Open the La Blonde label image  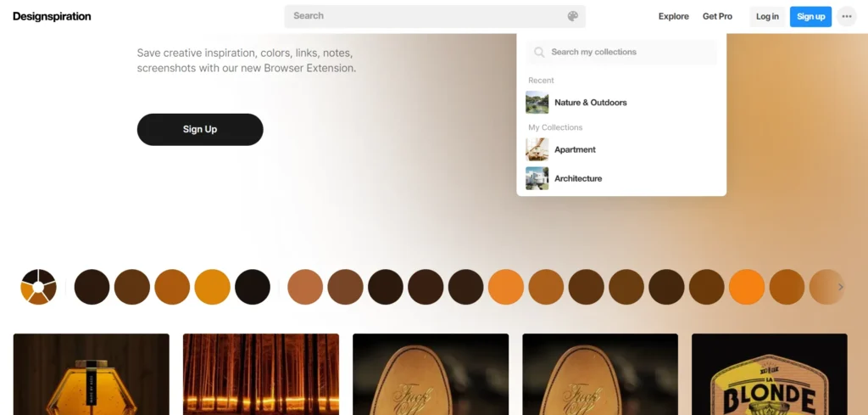(x=770, y=374)
